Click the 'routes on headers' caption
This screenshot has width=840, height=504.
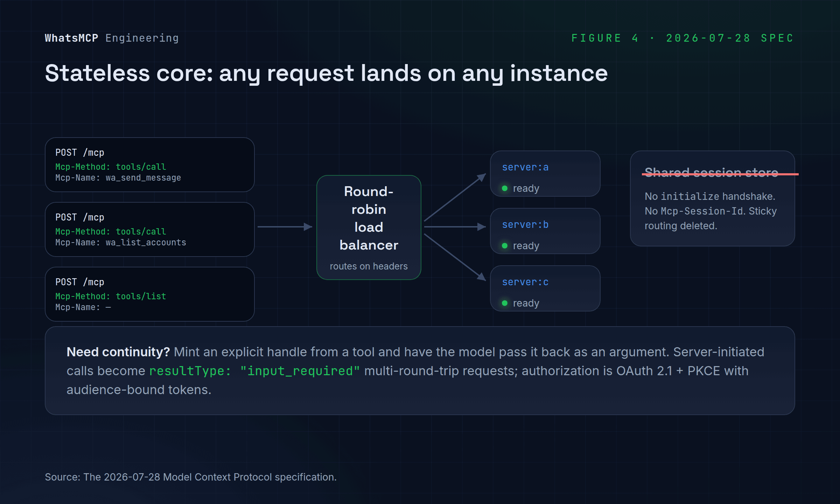coord(369,266)
